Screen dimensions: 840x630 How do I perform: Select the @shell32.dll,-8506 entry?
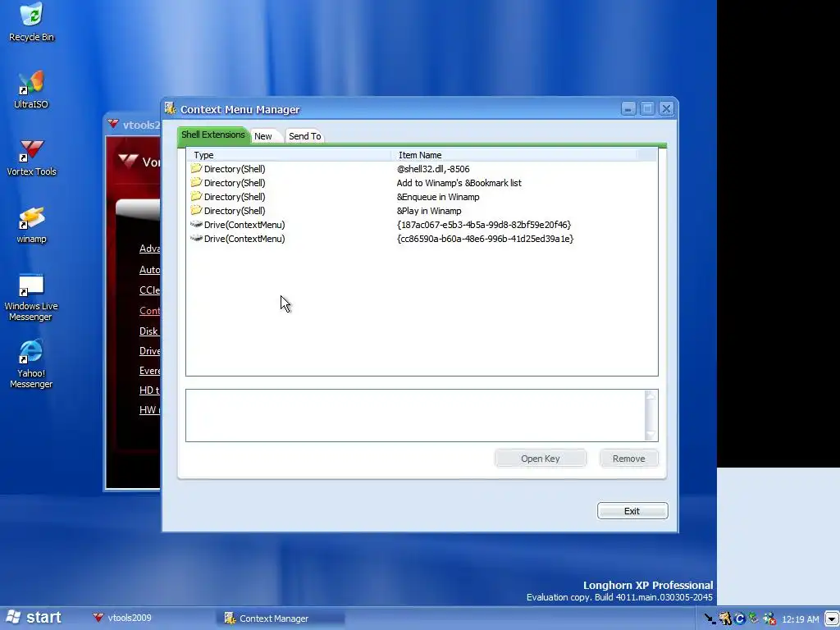coord(421,169)
